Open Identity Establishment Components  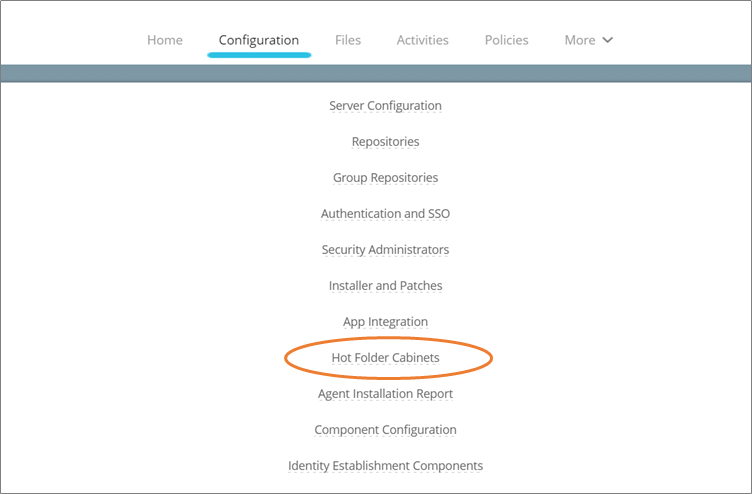(385, 465)
